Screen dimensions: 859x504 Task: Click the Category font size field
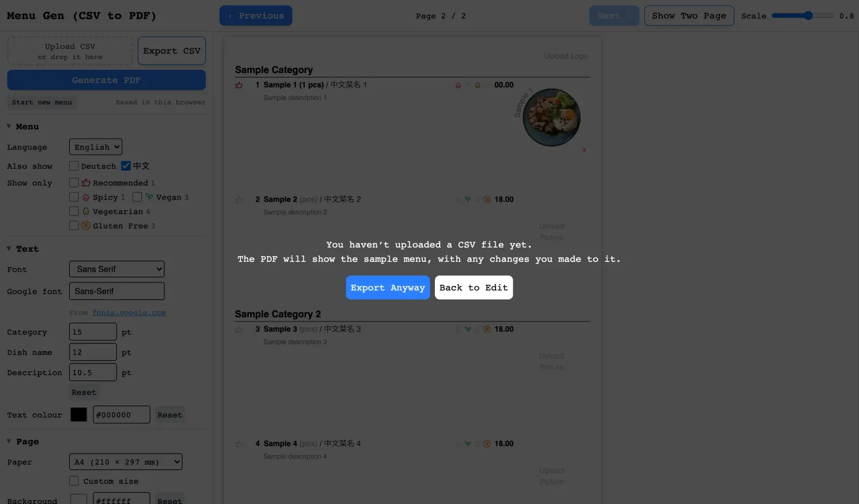pos(93,332)
